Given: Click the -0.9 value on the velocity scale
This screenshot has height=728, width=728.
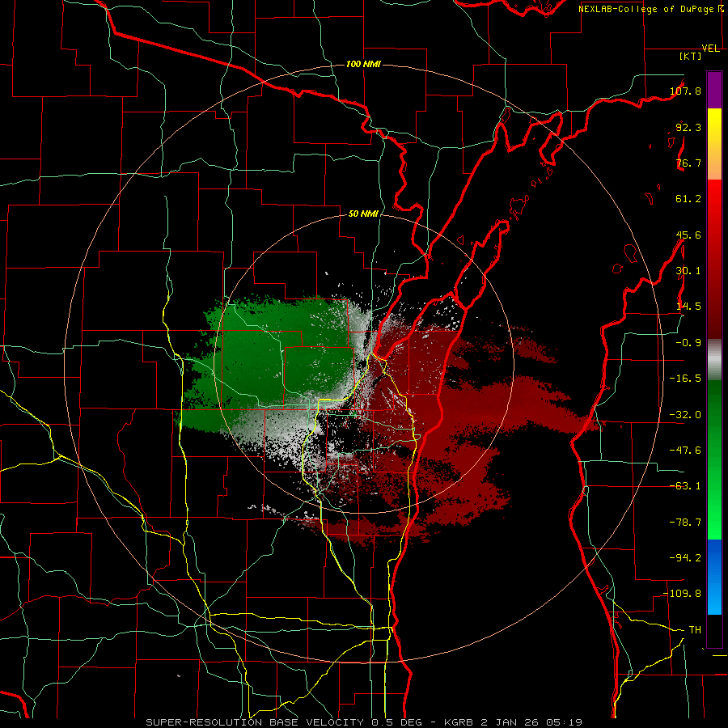Looking at the screenshot, I should pos(688,343).
